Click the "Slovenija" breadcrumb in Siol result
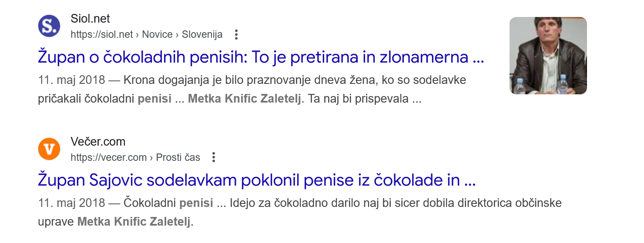644x243 pixels. click(202, 34)
